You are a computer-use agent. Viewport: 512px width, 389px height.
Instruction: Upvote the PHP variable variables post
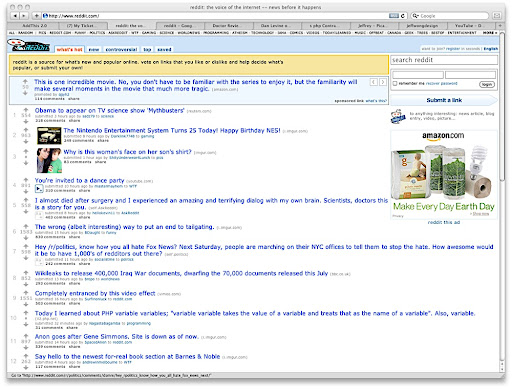click(26, 313)
